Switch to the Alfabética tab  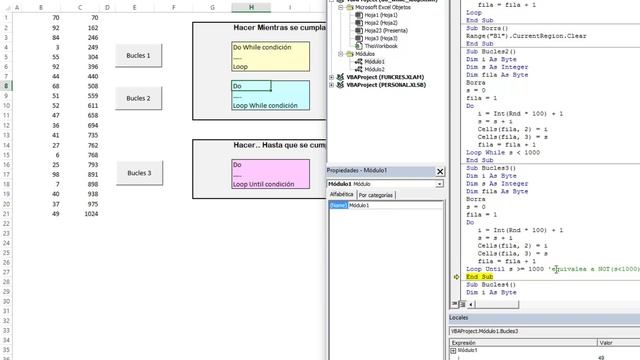(x=342, y=195)
